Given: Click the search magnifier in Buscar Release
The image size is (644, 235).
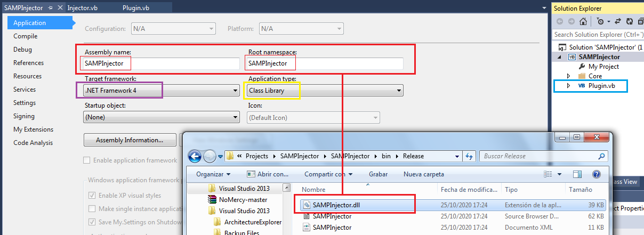Looking at the screenshot, I should [601, 156].
